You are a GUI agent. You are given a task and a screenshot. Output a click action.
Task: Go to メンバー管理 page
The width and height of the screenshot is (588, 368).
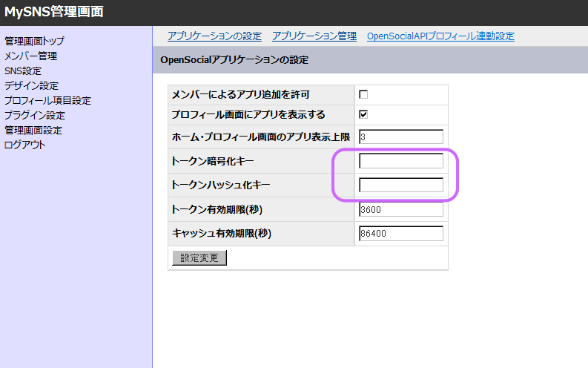tap(30, 56)
